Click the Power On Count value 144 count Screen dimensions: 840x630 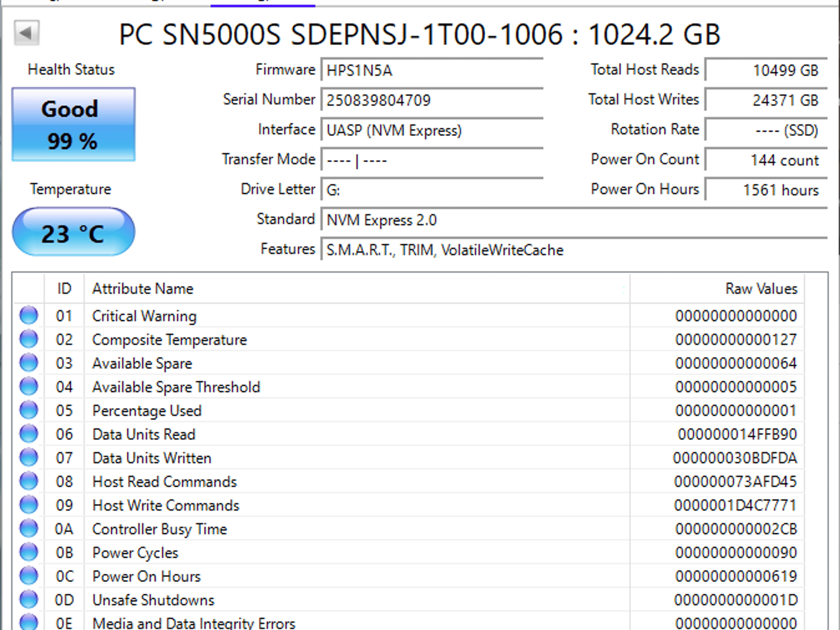(766, 160)
